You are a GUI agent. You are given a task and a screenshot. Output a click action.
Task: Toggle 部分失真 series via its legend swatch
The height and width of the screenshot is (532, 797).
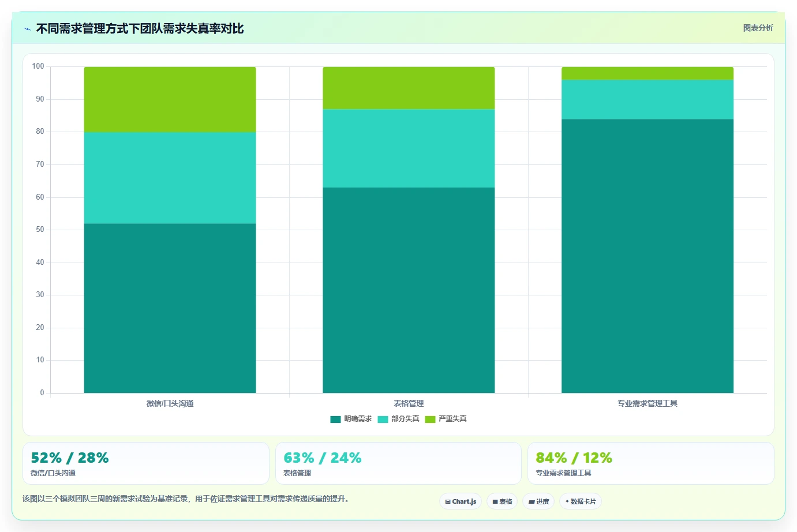pos(383,419)
